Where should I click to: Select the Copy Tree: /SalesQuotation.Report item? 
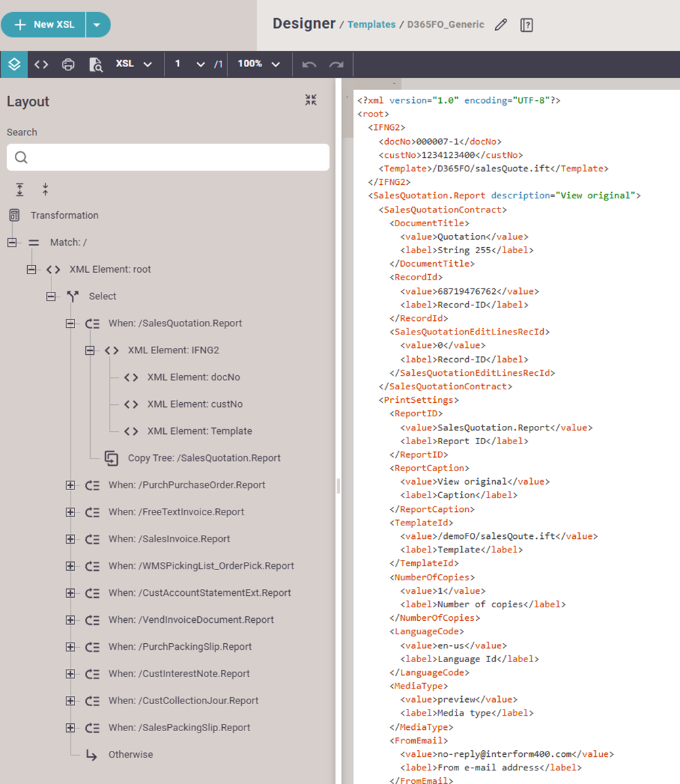click(x=204, y=458)
